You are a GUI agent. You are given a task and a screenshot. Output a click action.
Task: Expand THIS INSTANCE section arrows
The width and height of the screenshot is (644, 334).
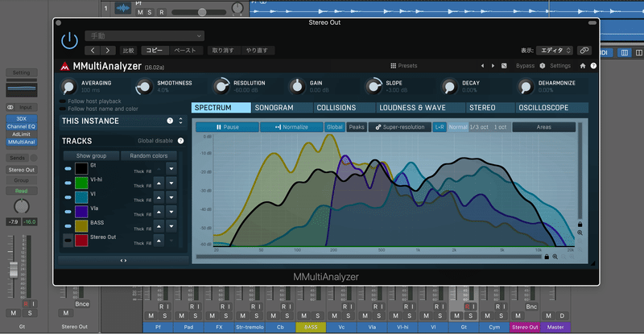coord(180,121)
